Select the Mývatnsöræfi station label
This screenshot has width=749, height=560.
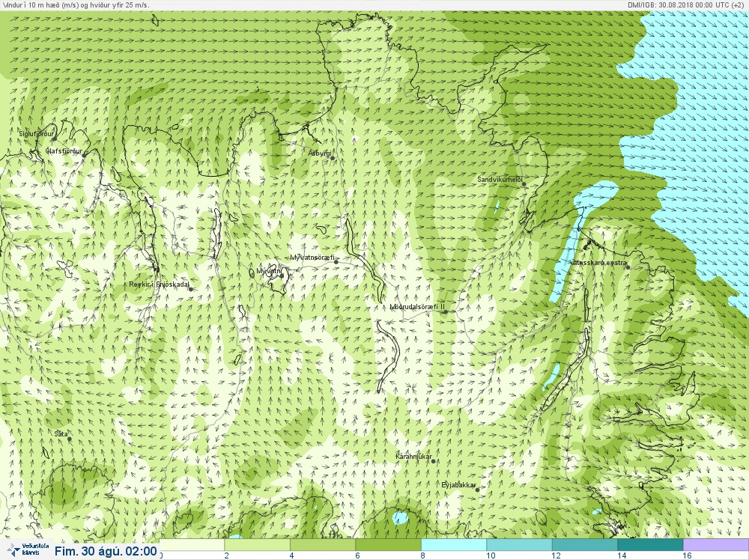click(312, 258)
